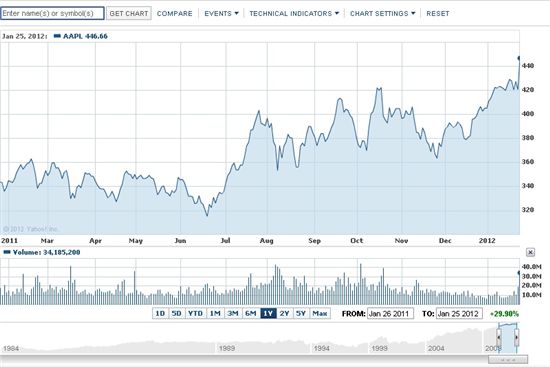550x367 pixels.
Task: Click the AAPL 446.66 price label
Action: (x=85, y=36)
